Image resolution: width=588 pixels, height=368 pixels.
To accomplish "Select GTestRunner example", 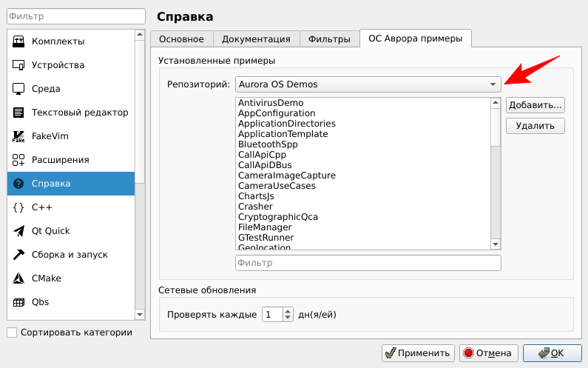I will tap(266, 238).
